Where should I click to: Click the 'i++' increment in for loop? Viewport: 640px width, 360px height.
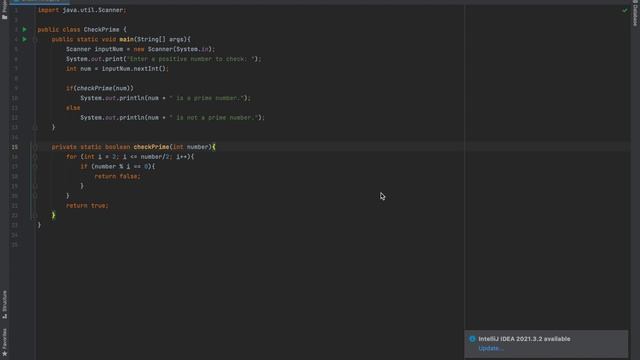coord(181,157)
